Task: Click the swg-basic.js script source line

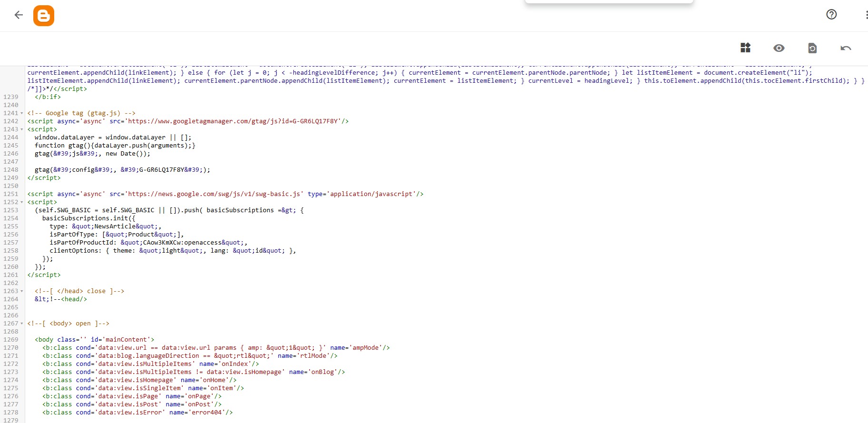Action: pyautogui.click(x=225, y=194)
